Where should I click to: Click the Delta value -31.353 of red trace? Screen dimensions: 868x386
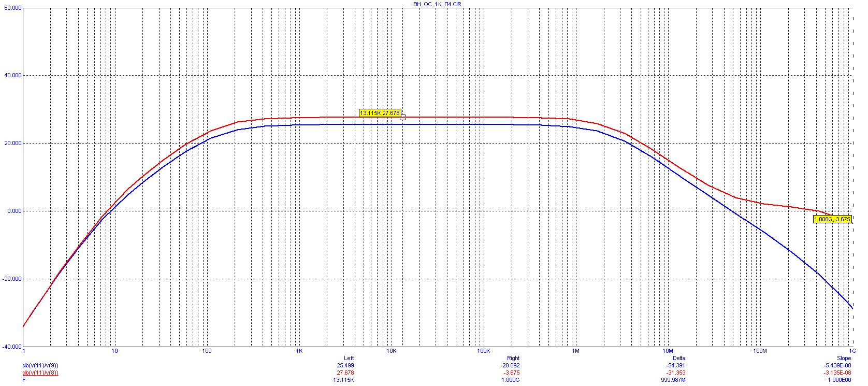(x=675, y=373)
